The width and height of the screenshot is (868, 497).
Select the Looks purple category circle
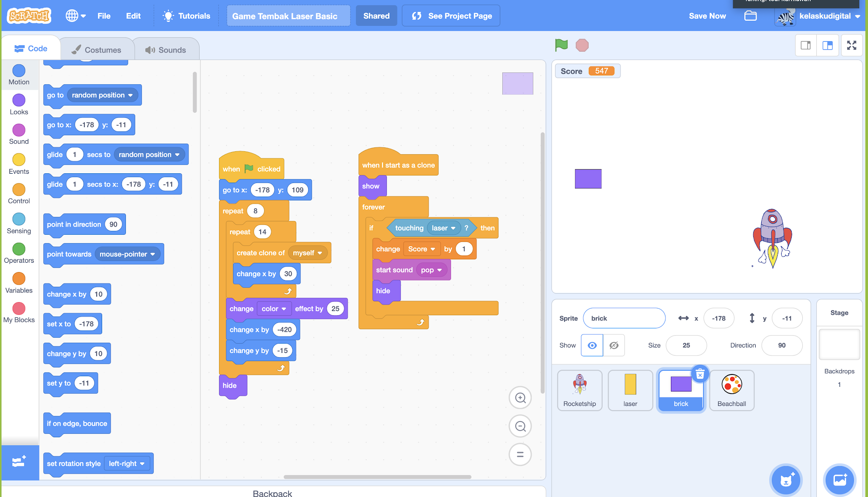pyautogui.click(x=19, y=100)
